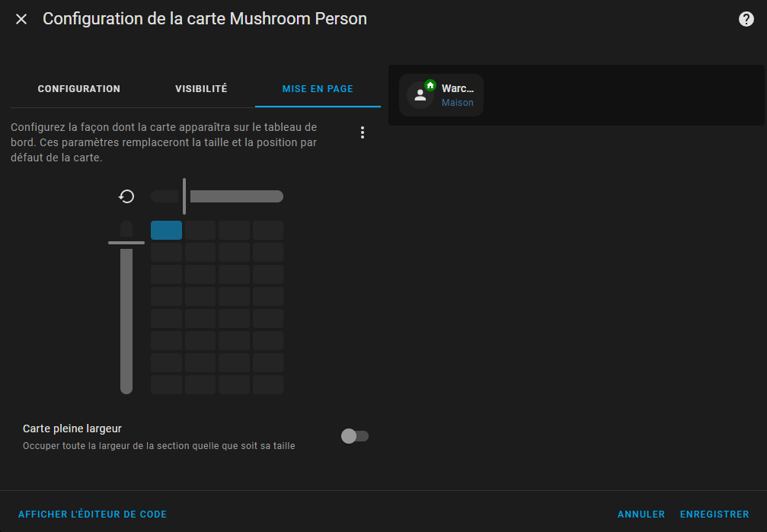Click the highlighted blue grid cell
Image resolution: width=767 pixels, height=532 pixels.
tap(166, 231)
